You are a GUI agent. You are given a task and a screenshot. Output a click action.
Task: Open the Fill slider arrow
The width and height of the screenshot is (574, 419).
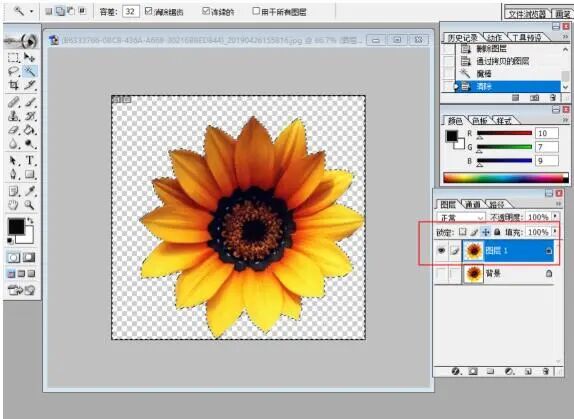(x=556, y=232)
